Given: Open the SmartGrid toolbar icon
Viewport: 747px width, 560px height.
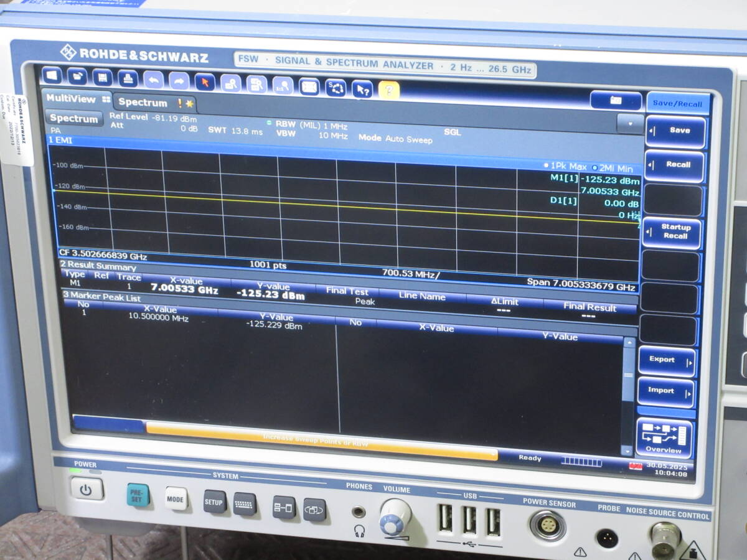Looking at the screenshot, I should [309, 86].
